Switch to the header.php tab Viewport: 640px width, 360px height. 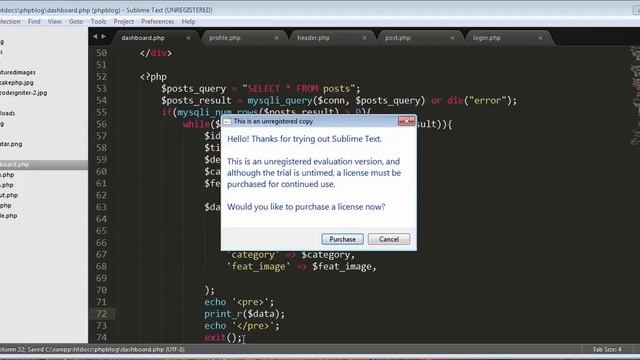click(313, 38)
